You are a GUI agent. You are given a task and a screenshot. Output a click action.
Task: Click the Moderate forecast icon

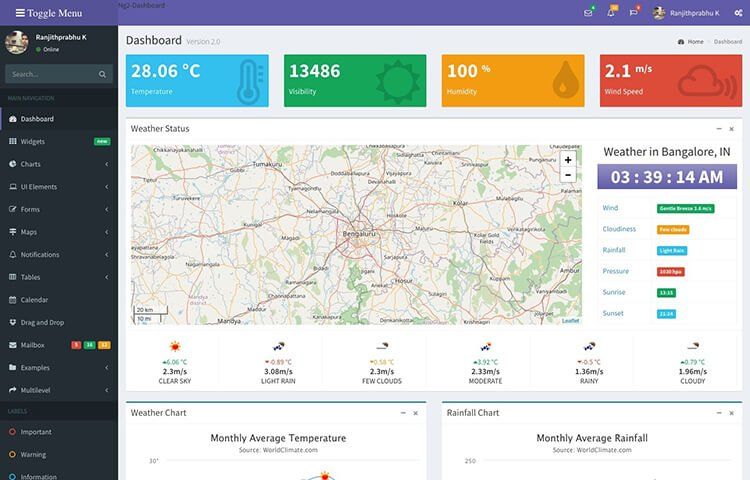tap(485, 346)
